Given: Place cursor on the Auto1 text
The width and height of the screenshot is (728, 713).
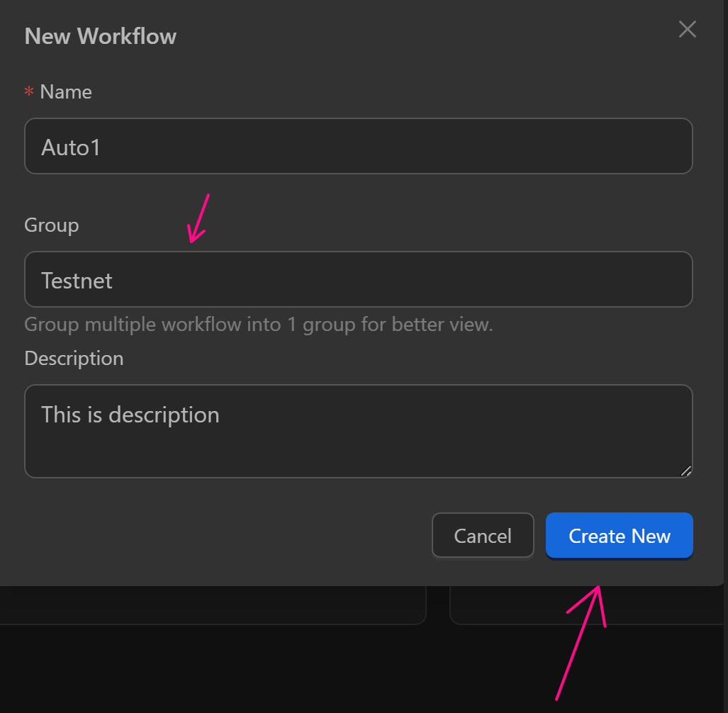Looking at the screenshot, I should (x=71, y=147).
